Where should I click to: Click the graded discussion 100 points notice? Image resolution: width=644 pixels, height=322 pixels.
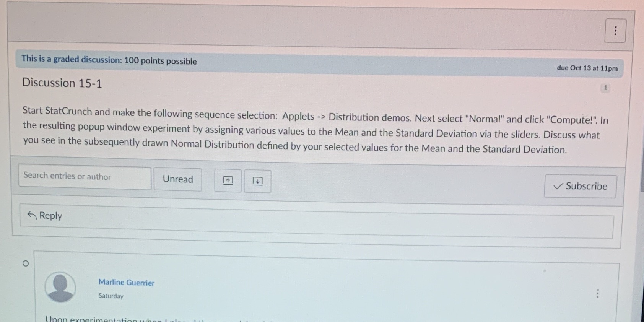[x=109, y=60]
